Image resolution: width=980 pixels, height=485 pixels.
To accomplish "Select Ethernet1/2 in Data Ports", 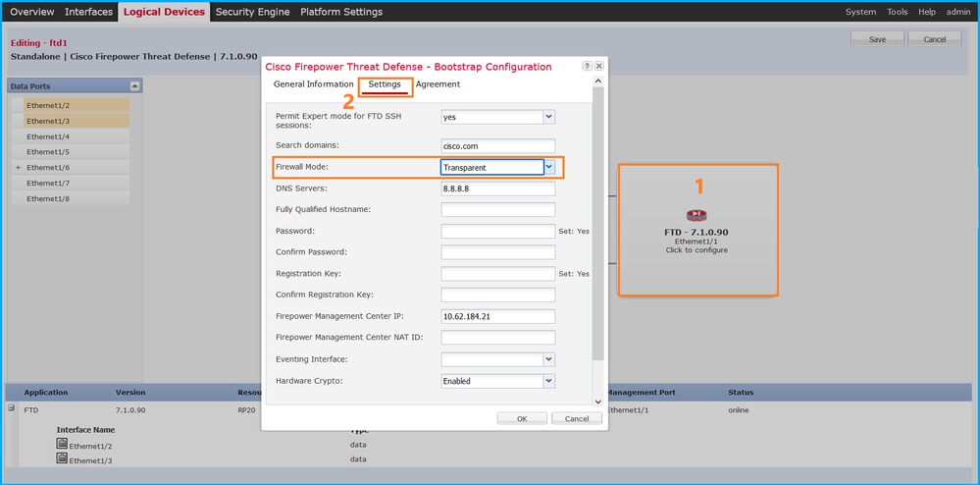I will click(x=77, y=105).
